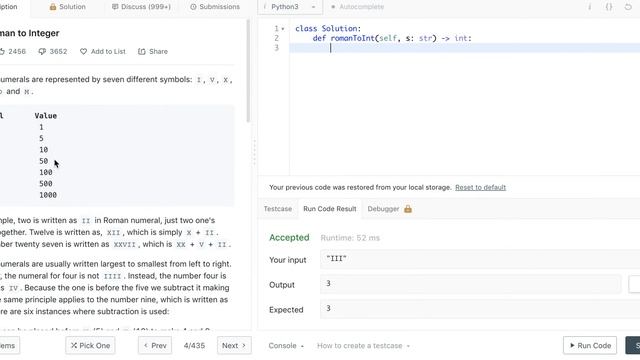Click line number 2 in the gutter
The height and width of the screenshot is (360, 640).
[277, 38]
